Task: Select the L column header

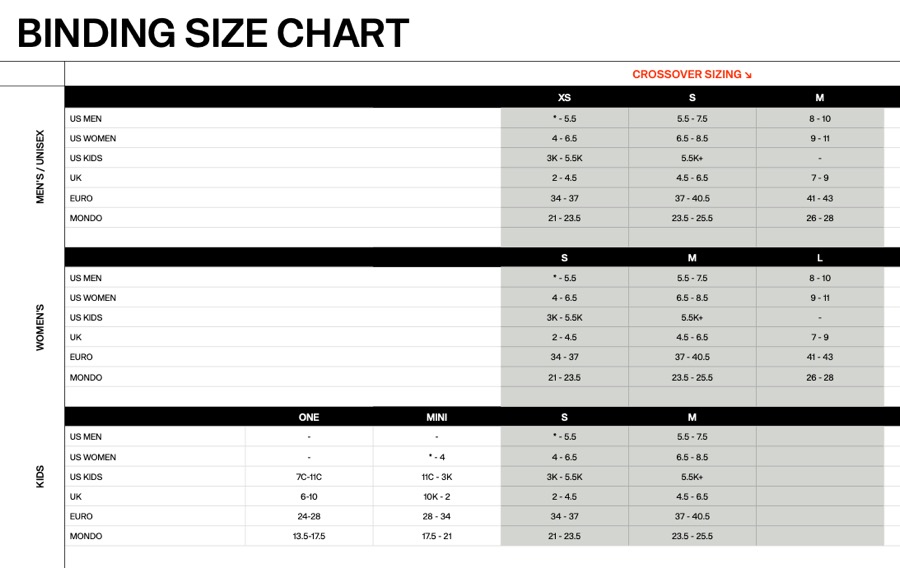Action: point(820,258)
